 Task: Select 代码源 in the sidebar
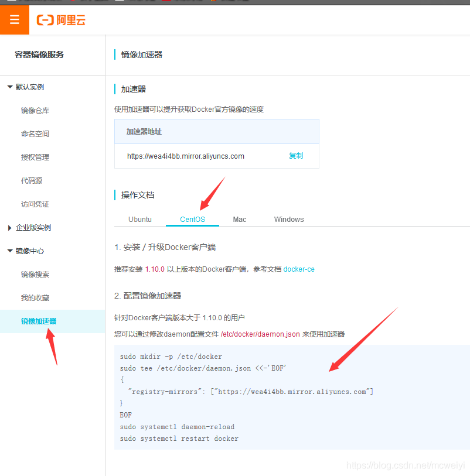click(x=34, y=180)
